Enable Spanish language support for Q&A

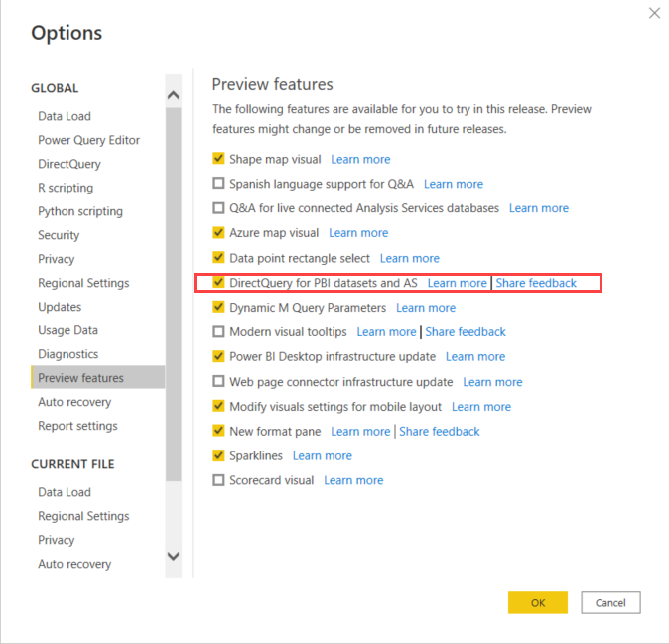point(218,184)
